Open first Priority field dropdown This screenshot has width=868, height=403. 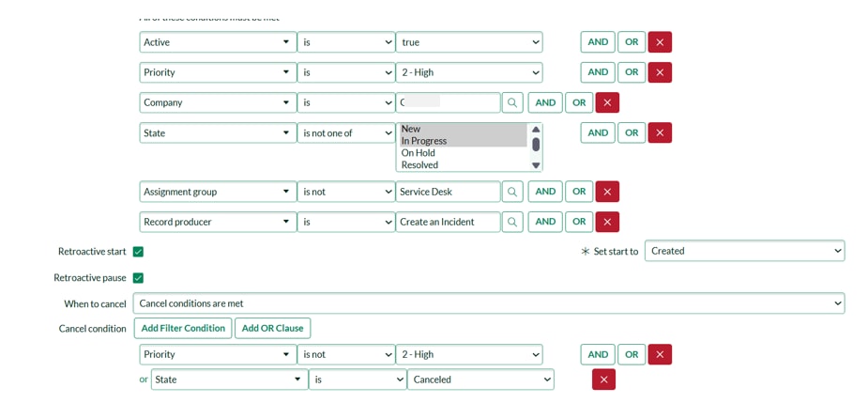click(218, 72)
